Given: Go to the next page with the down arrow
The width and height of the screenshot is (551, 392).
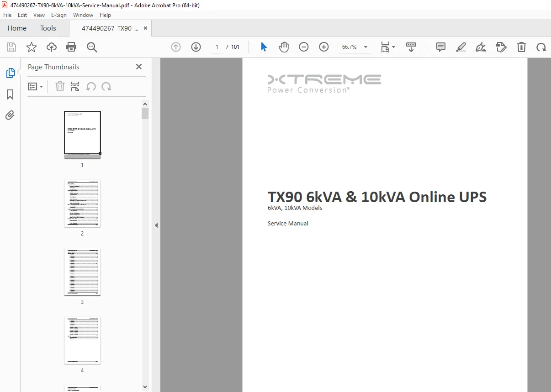Looking at the screenshot, I should pyautogui.click(x=196, y=47).
